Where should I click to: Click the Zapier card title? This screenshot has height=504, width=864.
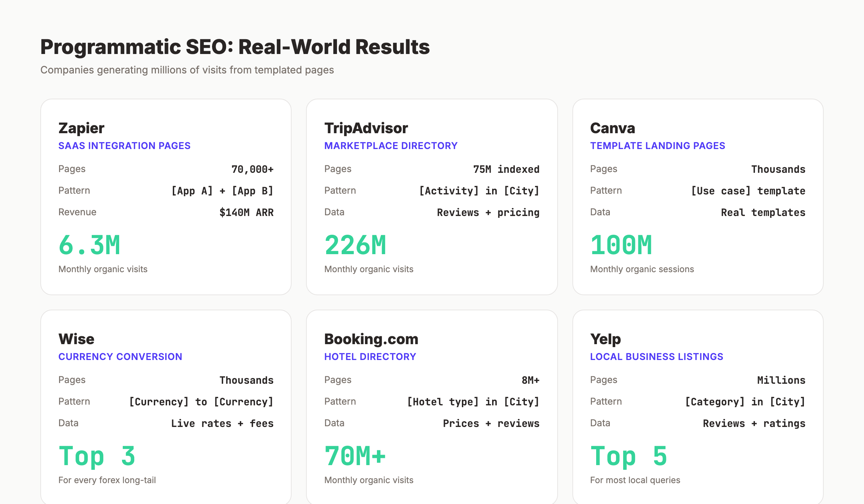tap(81, 128)
